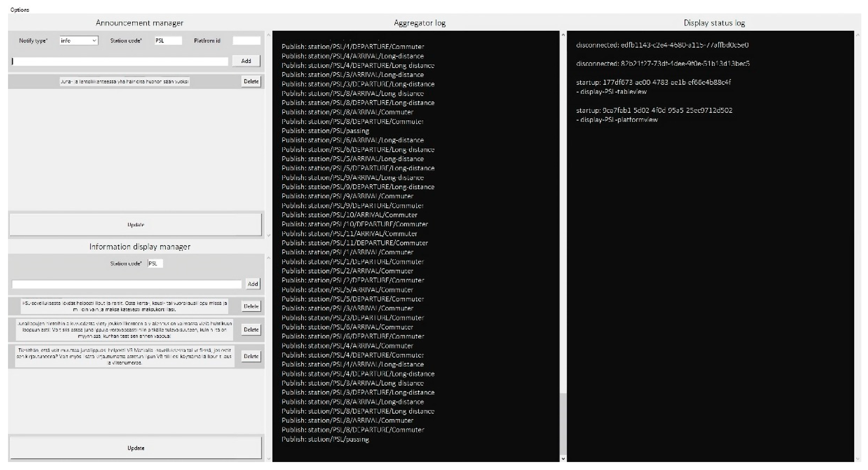Delete the Tiesithän VR Matkalla information message
The height and width of the screenshot is (470, 868).
[x=251, y=356]
